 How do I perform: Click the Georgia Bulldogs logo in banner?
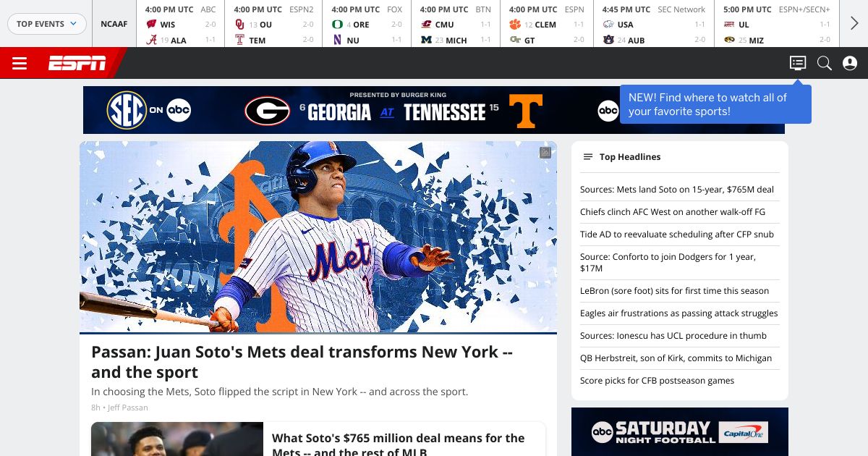(x=268, y=111)
